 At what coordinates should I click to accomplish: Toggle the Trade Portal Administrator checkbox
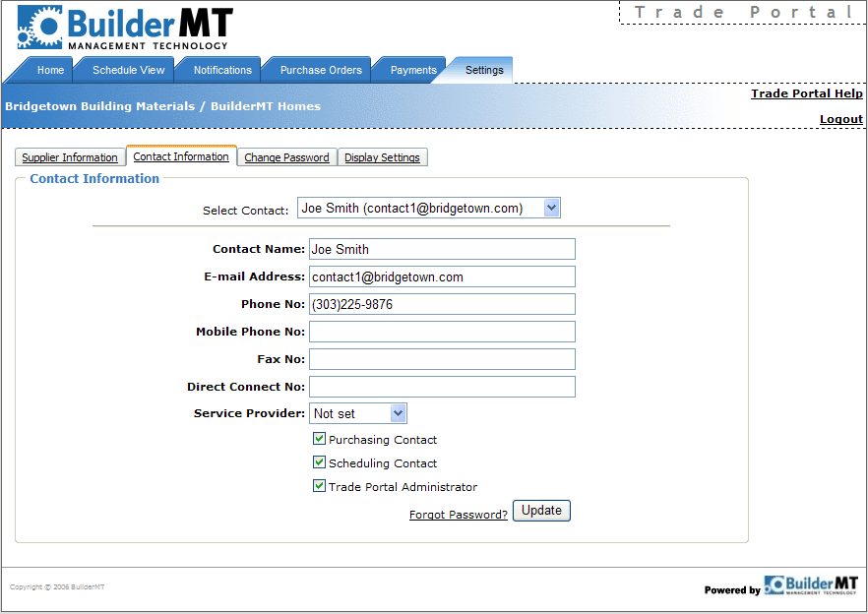tap(319, 486)
